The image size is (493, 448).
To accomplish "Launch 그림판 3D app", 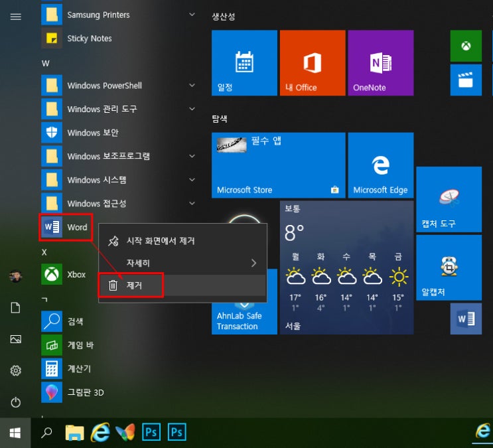I will tap(118, 392).
